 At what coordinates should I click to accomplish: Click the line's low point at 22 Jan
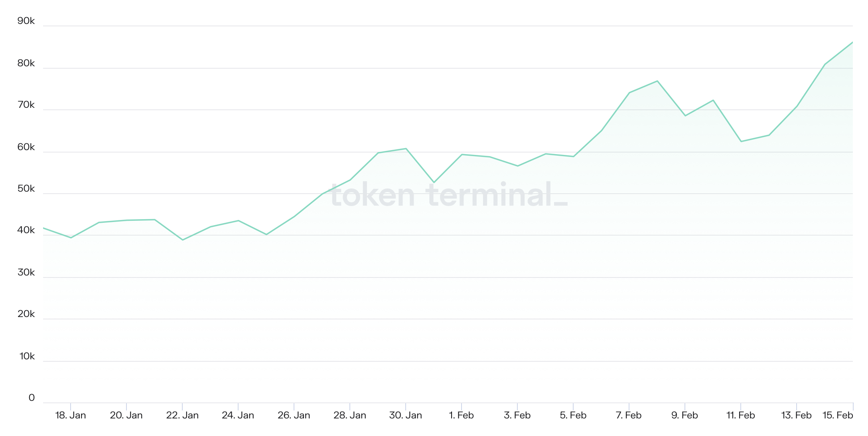[183, 240]
